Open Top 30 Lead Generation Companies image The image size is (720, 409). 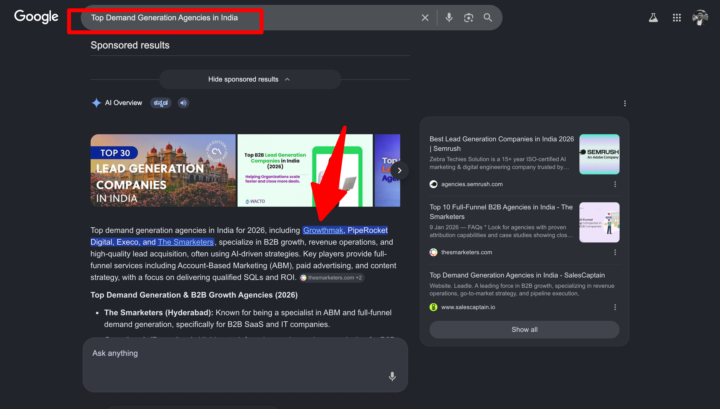[163, 170]
